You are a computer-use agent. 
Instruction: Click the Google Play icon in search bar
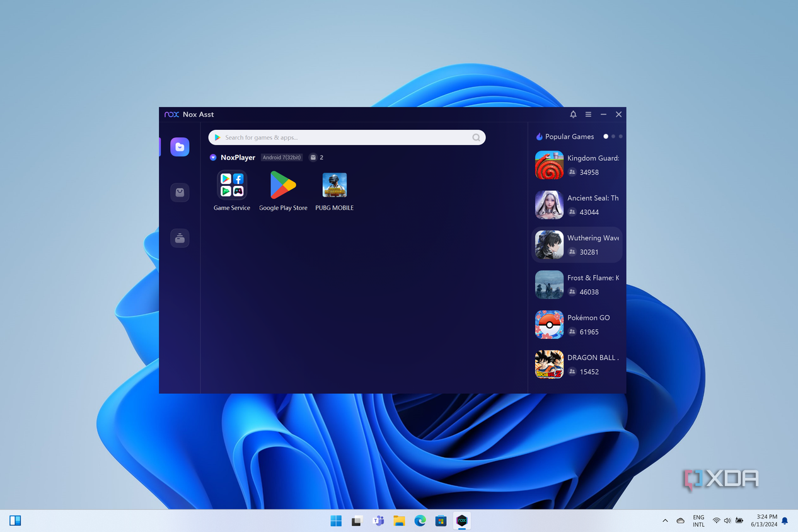pos(217,137)
